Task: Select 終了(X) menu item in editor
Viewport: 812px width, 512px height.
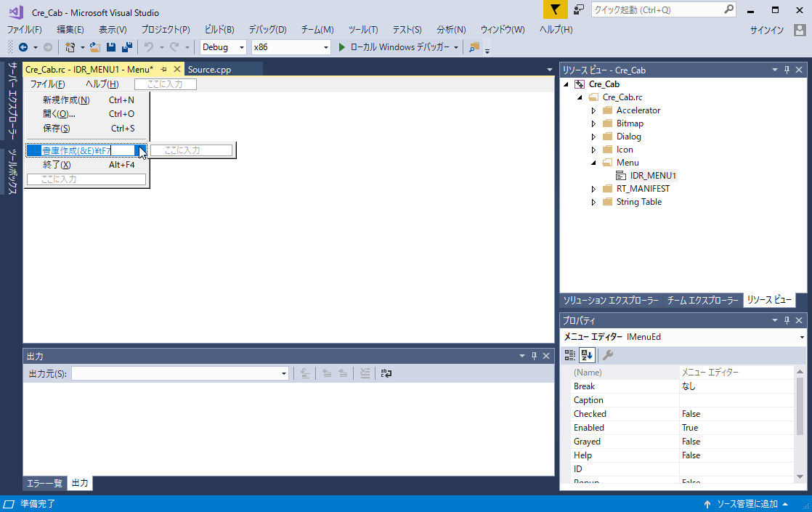Action: coord(86,165)
